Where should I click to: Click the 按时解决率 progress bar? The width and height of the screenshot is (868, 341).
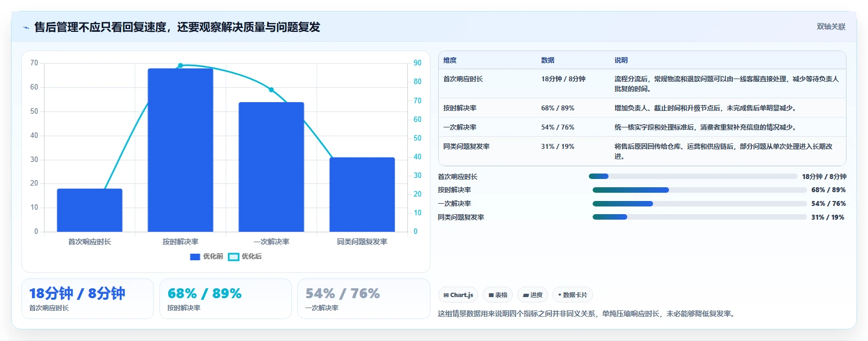pyautogui.click(x=699, y=190)
